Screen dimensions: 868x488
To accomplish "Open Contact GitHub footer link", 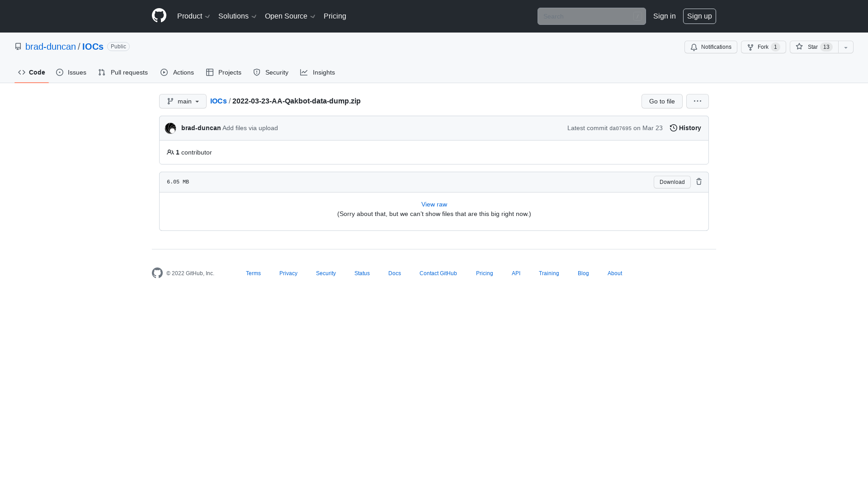I will pyautogui.click(x=438, y=273).
